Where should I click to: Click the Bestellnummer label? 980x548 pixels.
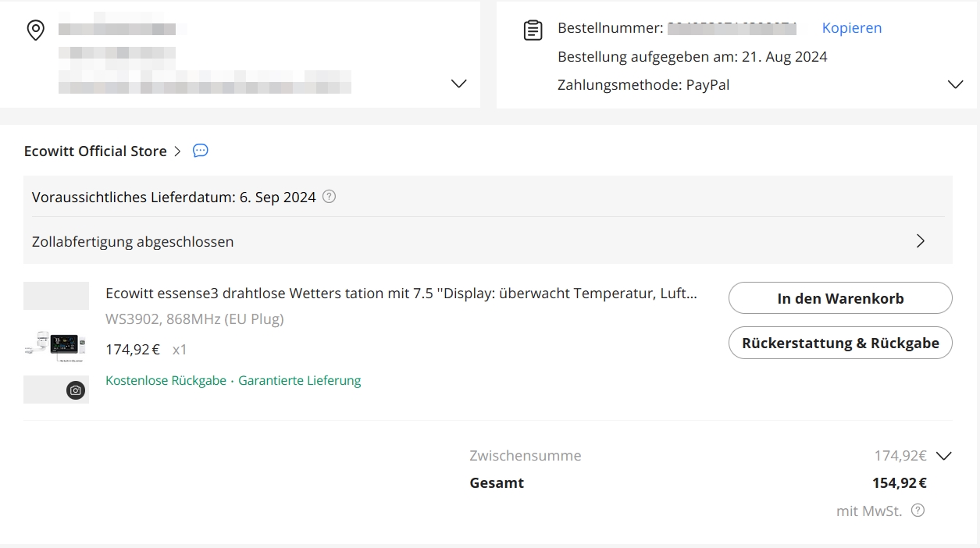[611, 28]
